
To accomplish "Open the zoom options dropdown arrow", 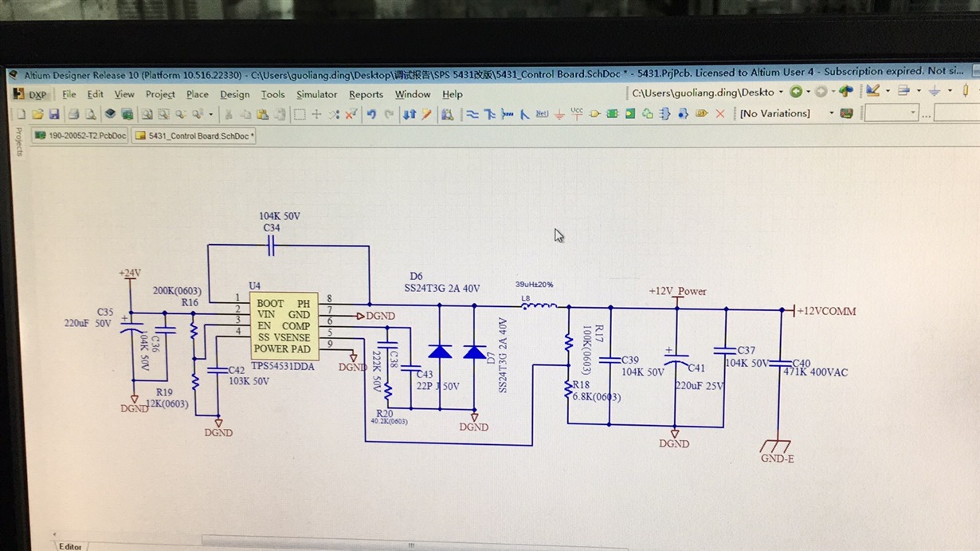I will [x=211, y=114].
